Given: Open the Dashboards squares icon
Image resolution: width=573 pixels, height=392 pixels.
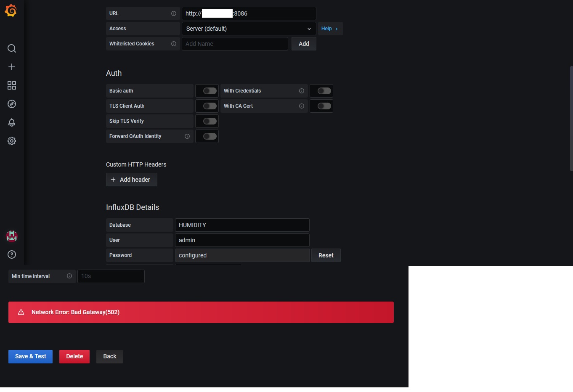Looking at the screenshot, I should 12,85.
